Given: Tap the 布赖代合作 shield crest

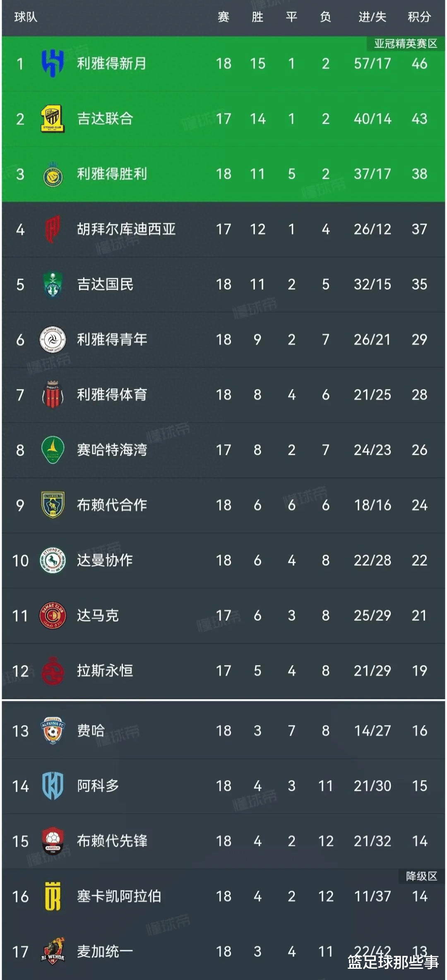Looking at the screenshot, I should point(53,505).
